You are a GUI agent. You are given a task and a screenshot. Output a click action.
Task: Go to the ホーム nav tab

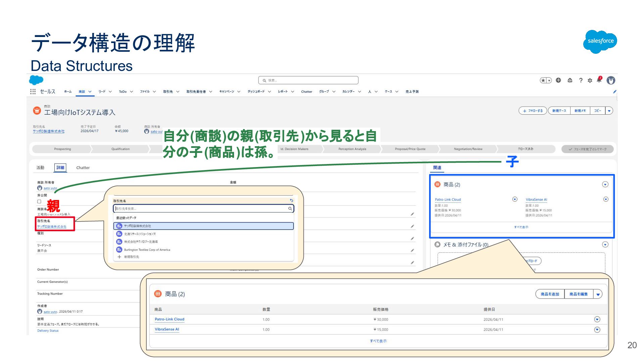pyautogui.click(x=68, y=91)
